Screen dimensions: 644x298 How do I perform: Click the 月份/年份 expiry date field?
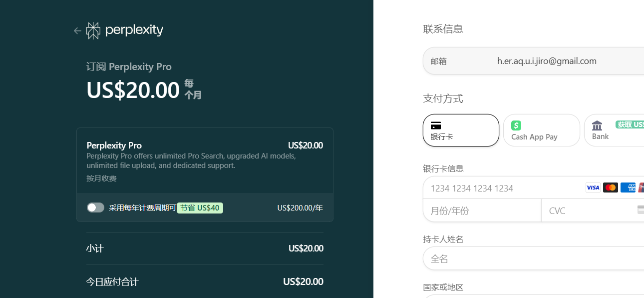482,210
